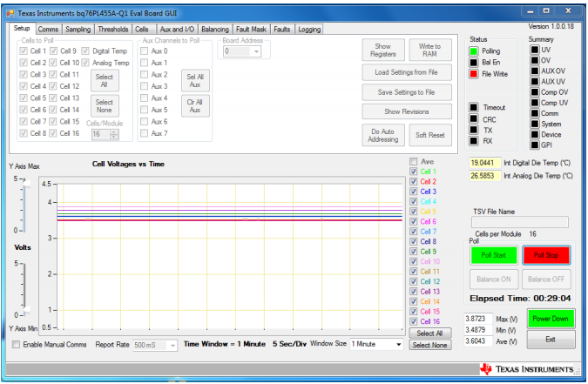Image resolution: width=588 pixels, height=384 pixels.
Task: Click the CRC status indicator
Action: [x=474, y=119]
